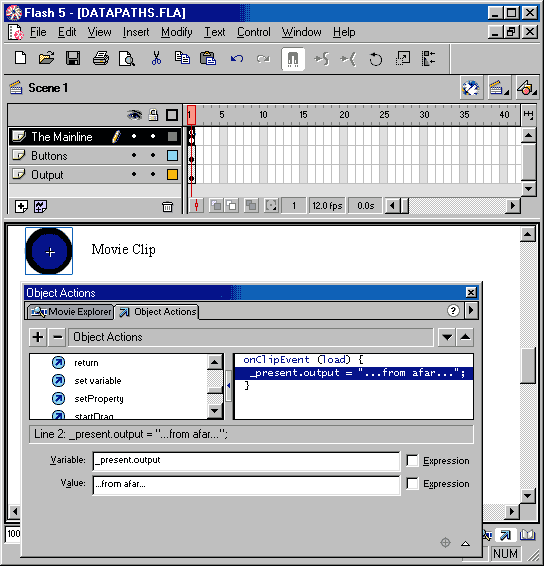Open the Edit Symbols dropdown
This screenshot has width=544, height=566.
[527, 88]
